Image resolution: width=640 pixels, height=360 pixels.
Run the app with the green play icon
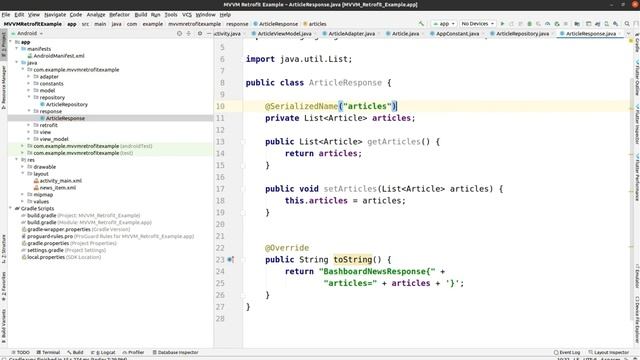502,24
